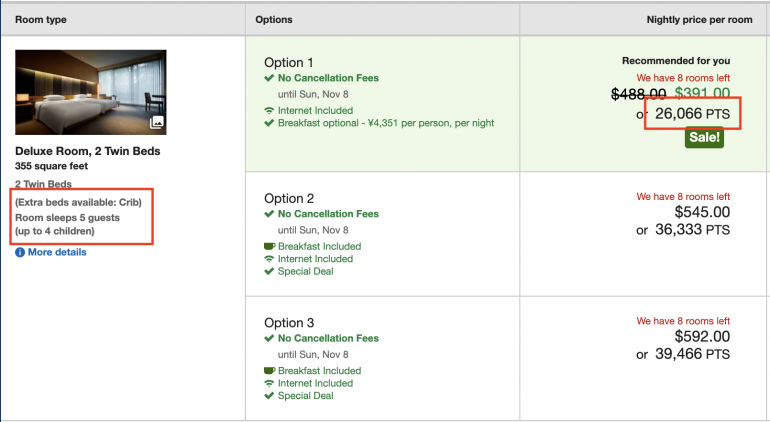The width and height of the screenshot is (770, 422).
Task: Click the Deluxe Room, 2 Twin Beds title
Action: pyautogui.click(x=88, y=151)
